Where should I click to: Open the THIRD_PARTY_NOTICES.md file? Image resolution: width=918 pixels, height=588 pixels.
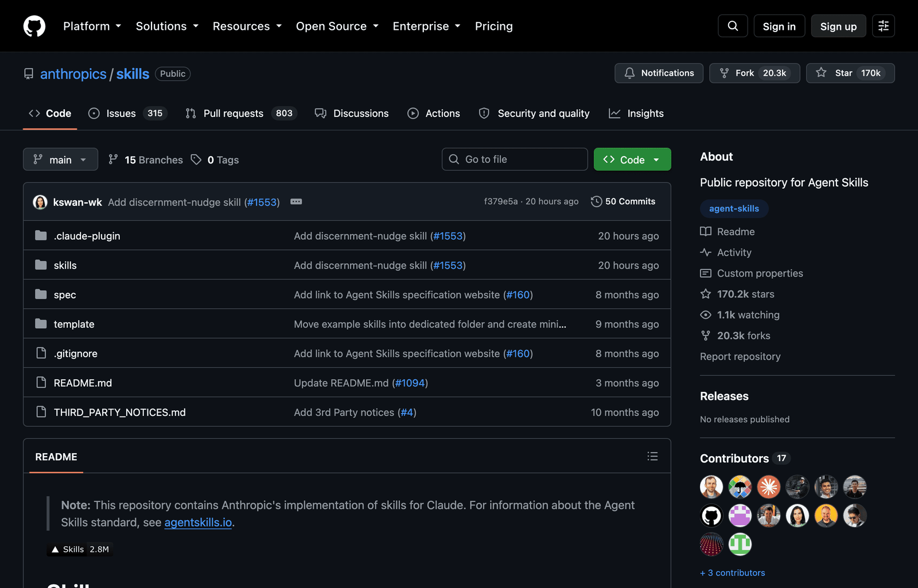[119, 412]
